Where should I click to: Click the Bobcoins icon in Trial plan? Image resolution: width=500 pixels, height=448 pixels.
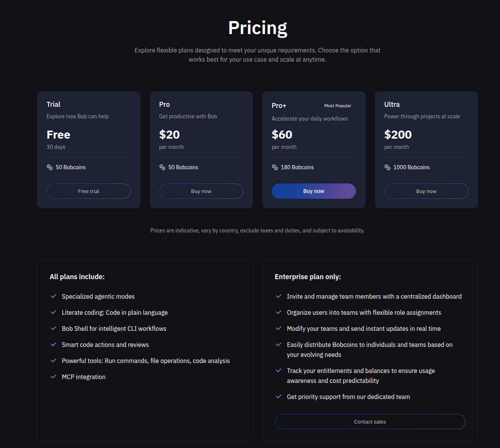[50, 167]
